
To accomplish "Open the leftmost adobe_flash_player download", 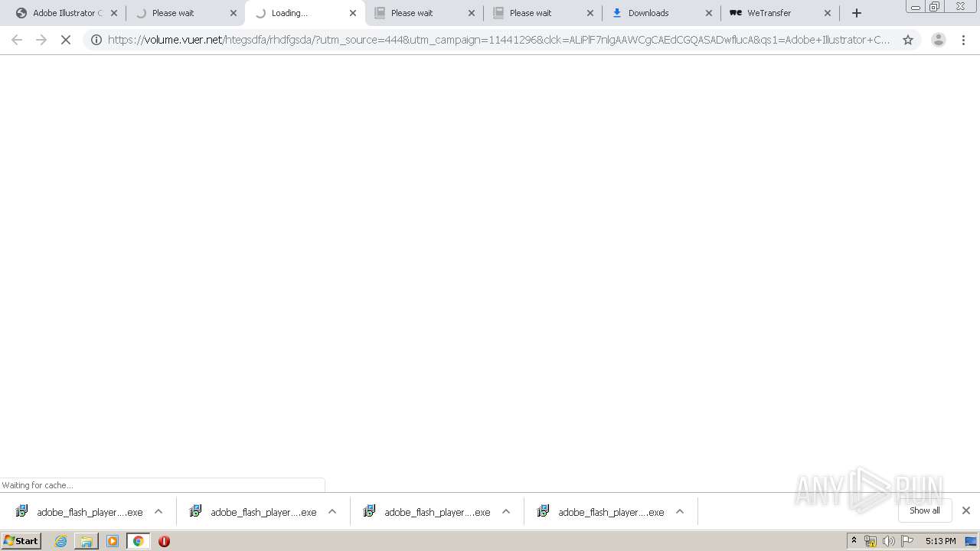I will 80,512.
